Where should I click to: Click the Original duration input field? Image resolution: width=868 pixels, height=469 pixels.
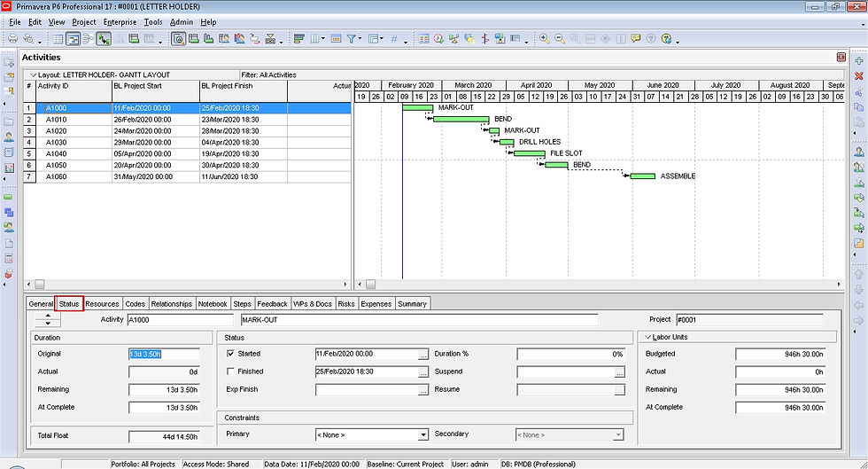click(x=164, y=355)
